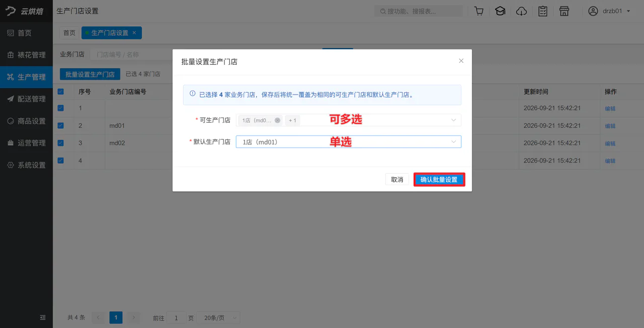Screen dimensions: 644x328
Task: Click the 取消 button in the dialog
Action: pos(397,180)
